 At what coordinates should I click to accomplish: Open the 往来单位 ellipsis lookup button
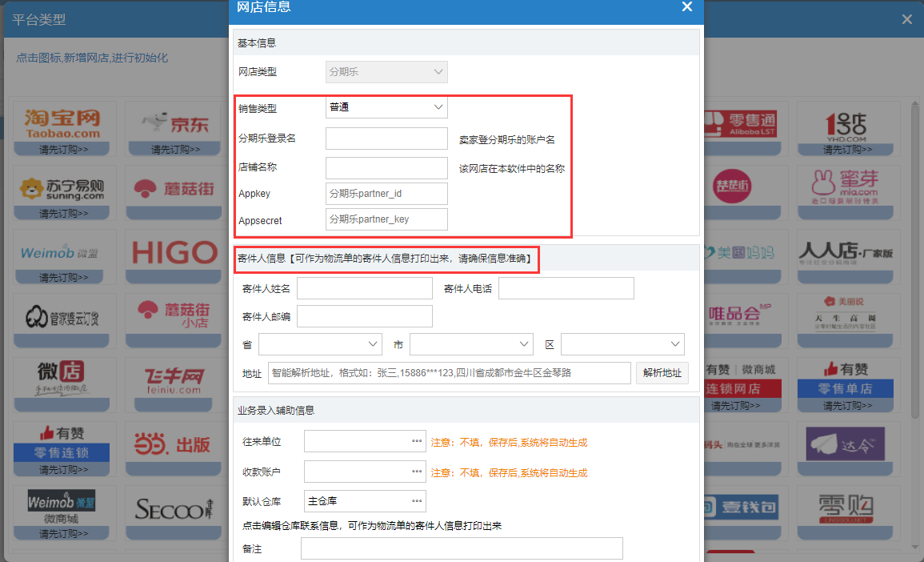click(417, 441)
